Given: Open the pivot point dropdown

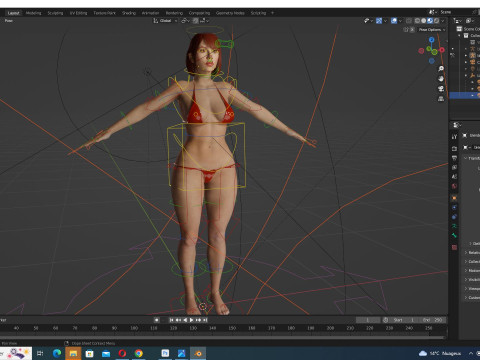Looking at the screenshot, I should [x=185, y=21].
